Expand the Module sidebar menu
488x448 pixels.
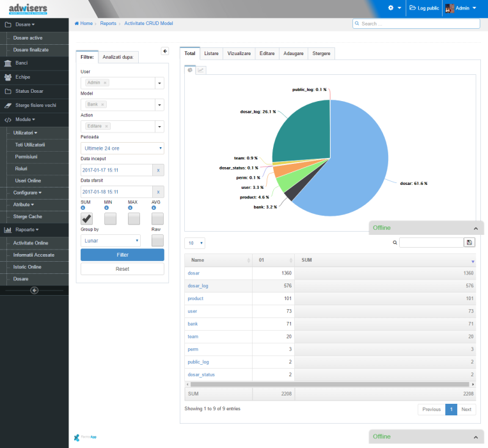(35, 120)
